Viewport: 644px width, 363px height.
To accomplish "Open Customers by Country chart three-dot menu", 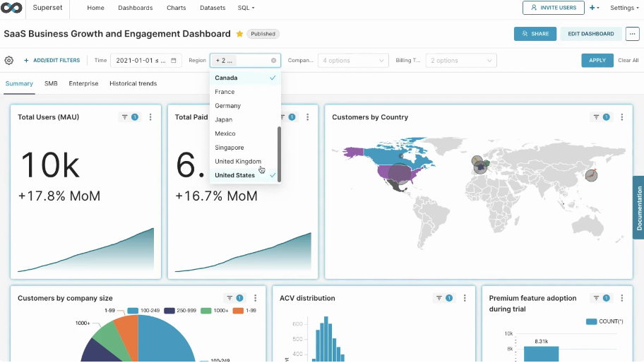I will point(621,117).
